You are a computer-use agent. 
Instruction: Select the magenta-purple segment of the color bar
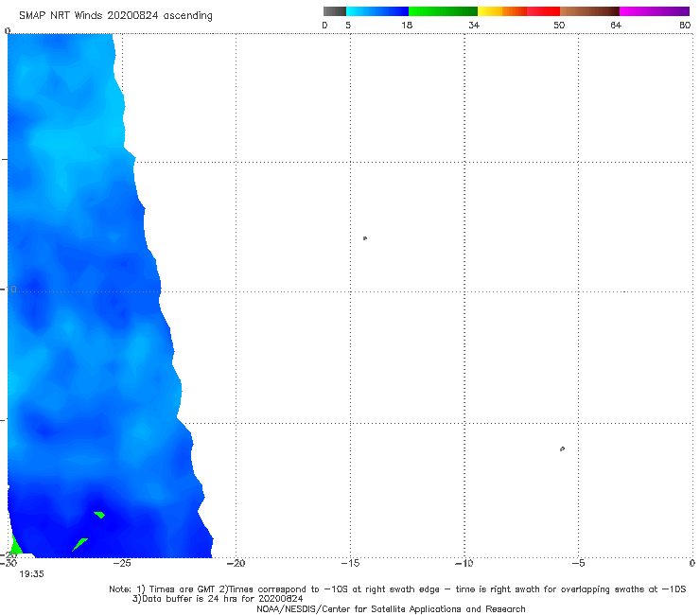tap(655, 11)
